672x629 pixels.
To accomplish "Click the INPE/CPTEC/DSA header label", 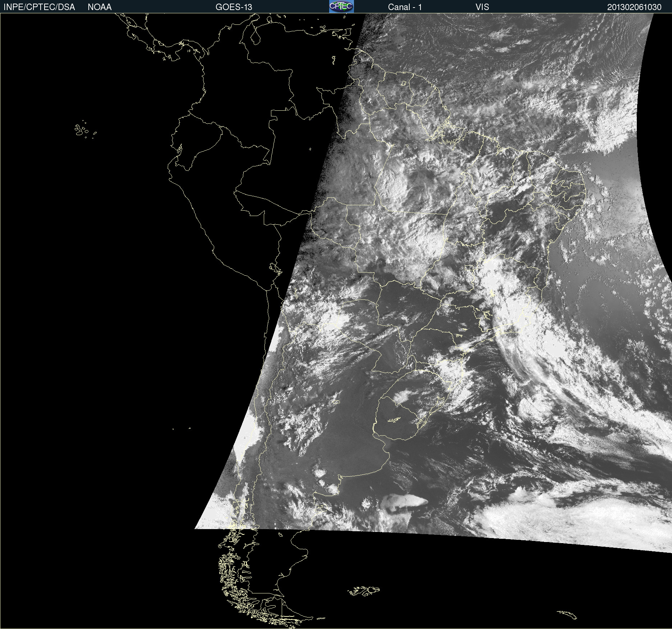I will (x=39, y=7).
